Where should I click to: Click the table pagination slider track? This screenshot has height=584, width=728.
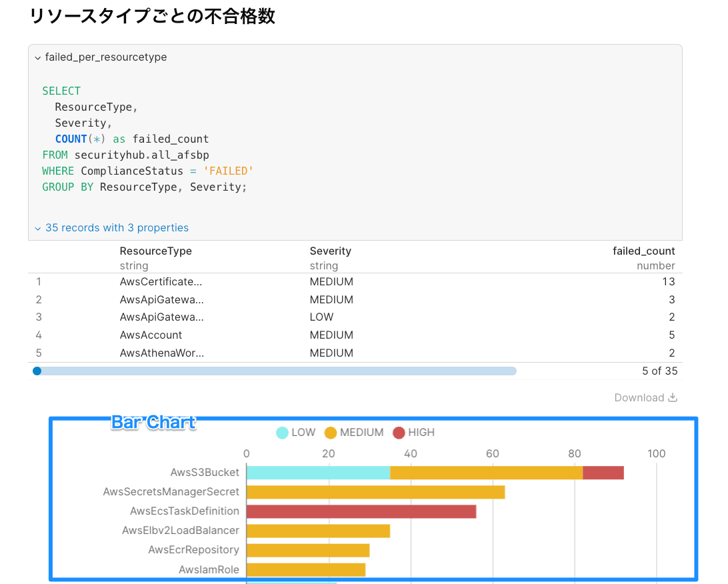tap(275, 371)
